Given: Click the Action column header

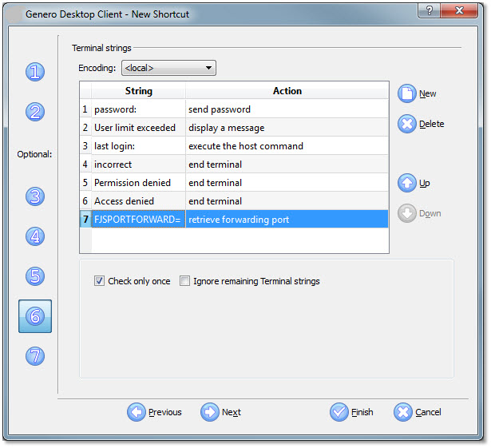Looking at the screenshot, I should [287, 91].
